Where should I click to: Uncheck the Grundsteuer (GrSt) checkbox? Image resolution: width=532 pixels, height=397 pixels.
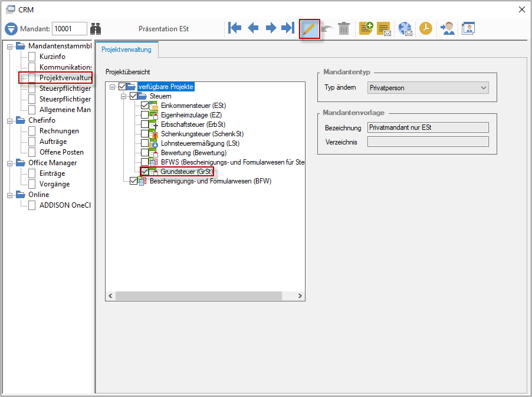click(x=145, y=172)
